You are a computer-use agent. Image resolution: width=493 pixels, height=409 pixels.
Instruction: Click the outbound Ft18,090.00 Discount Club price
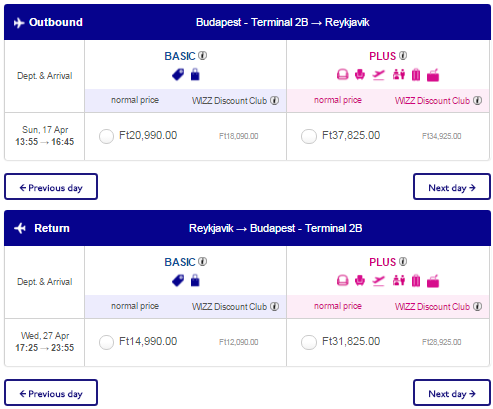click(x=239, y=136)
